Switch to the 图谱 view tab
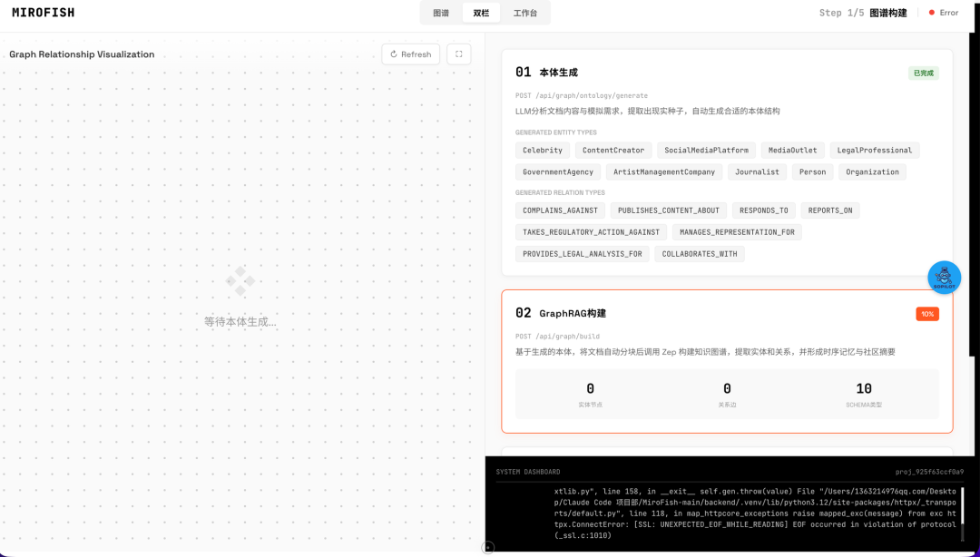 point(441,13)
